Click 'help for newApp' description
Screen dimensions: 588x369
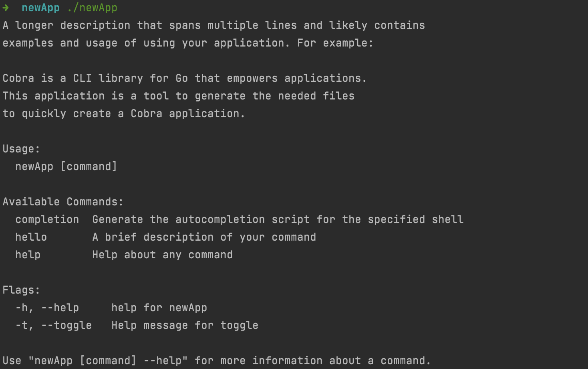(159, 308)
